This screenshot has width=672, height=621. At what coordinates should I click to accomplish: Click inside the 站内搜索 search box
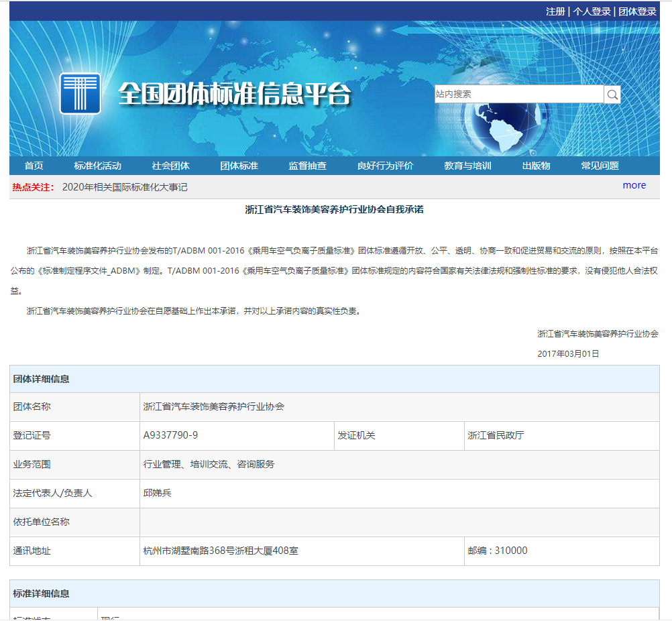516,94
